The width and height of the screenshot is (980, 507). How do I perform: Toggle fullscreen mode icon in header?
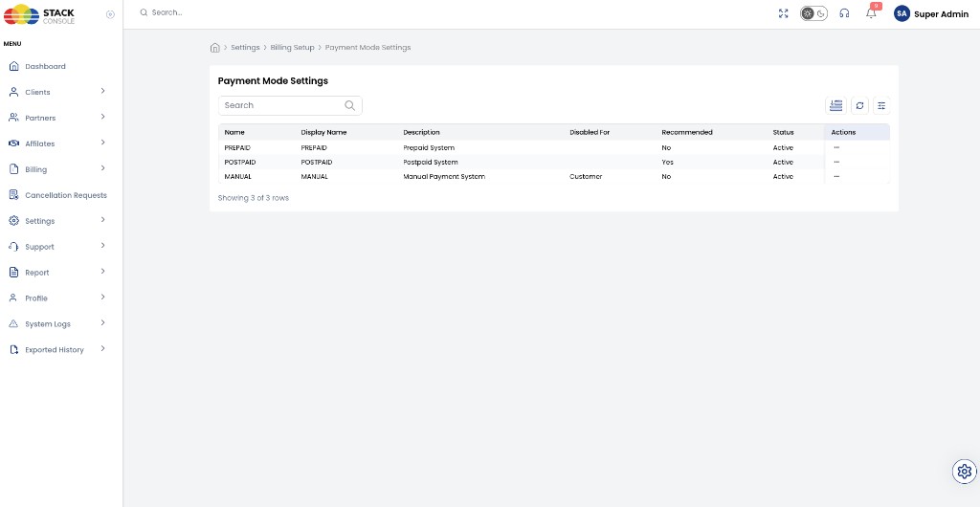point(783,13)
